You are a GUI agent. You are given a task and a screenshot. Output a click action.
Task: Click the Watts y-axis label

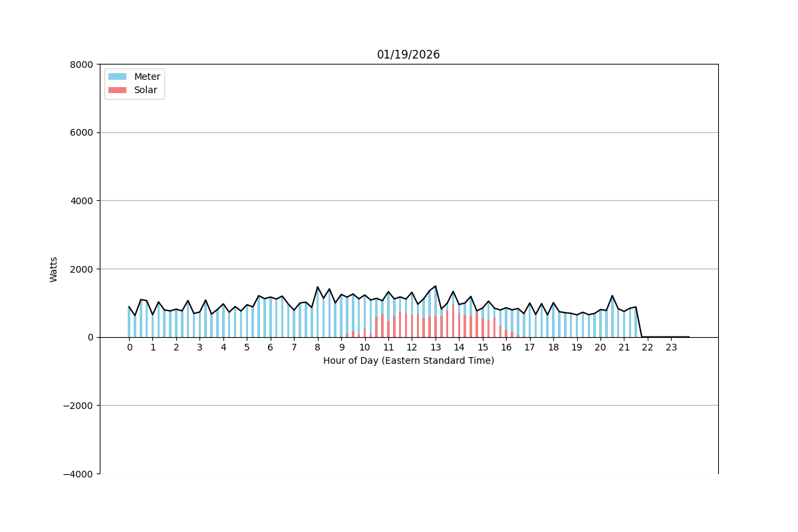[x=54, y=269]
